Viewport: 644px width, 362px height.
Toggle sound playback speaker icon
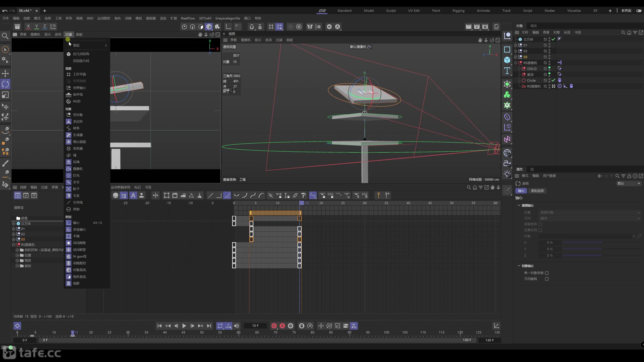(x=236, y=326)
